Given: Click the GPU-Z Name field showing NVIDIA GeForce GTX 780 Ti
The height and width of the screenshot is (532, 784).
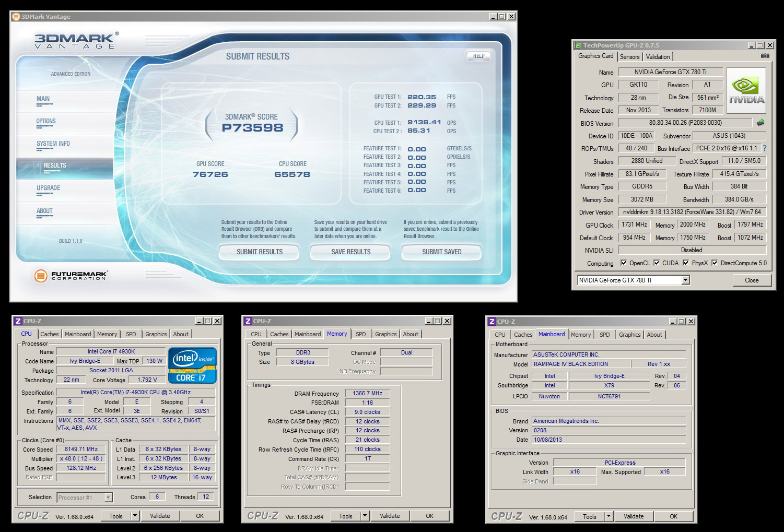Looking at the screenshot, I should coord(671,72).
